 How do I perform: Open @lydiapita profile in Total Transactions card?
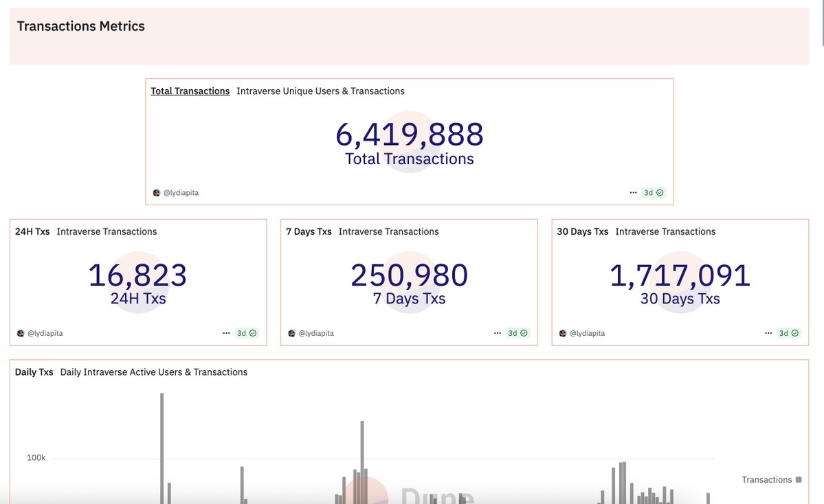pos(181,193)
